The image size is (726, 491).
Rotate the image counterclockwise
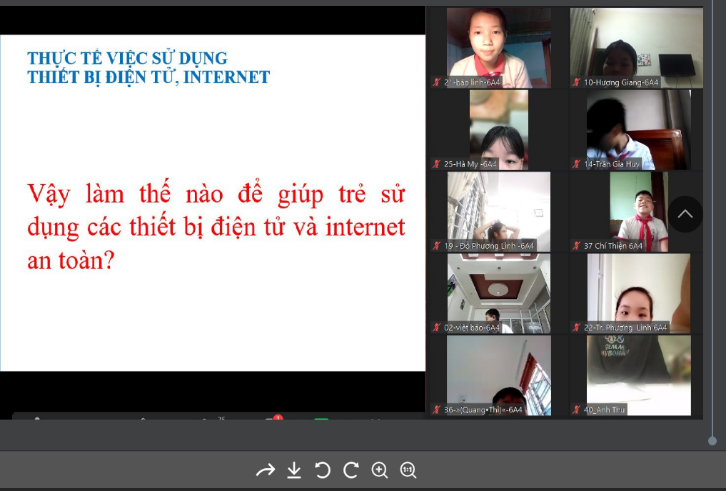322,470
